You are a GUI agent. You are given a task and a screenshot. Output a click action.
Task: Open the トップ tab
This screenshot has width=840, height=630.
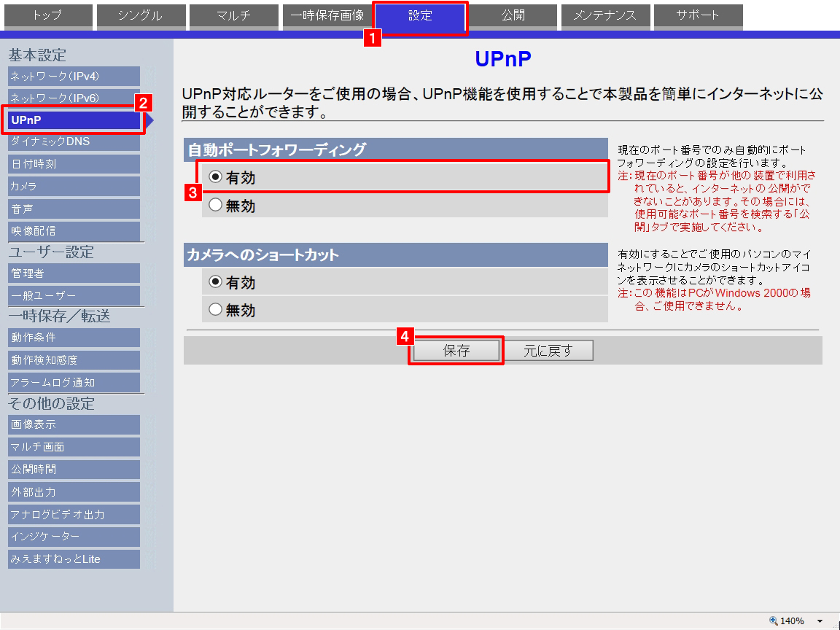(47, 16)
